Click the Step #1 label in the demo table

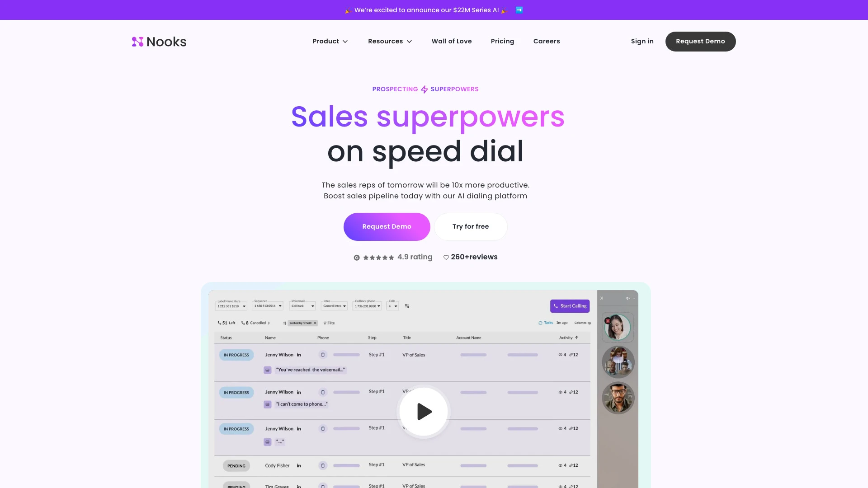(x=376, y=355)
